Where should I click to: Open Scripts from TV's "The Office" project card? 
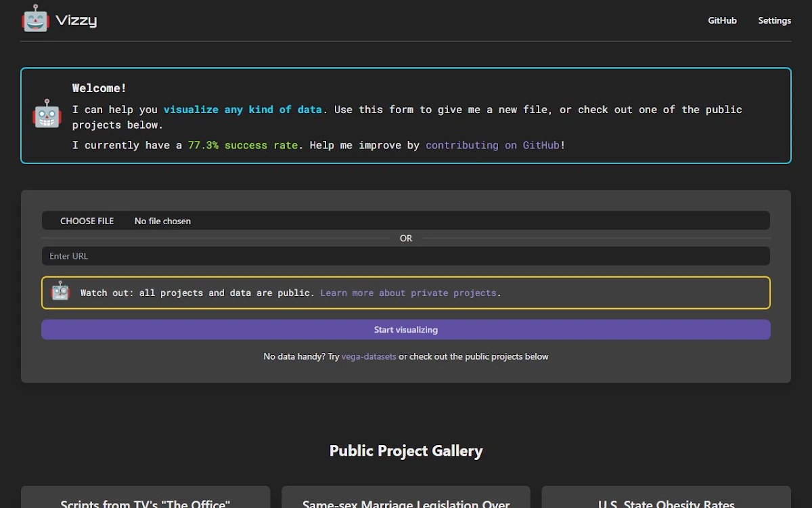tap(145, 497)
